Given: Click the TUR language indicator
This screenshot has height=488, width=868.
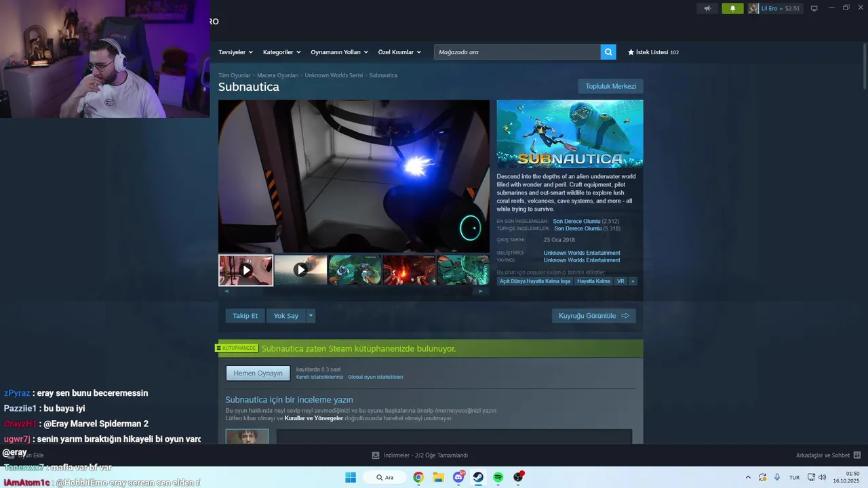Looking at the screenshot, I should (x=794, y=477).
